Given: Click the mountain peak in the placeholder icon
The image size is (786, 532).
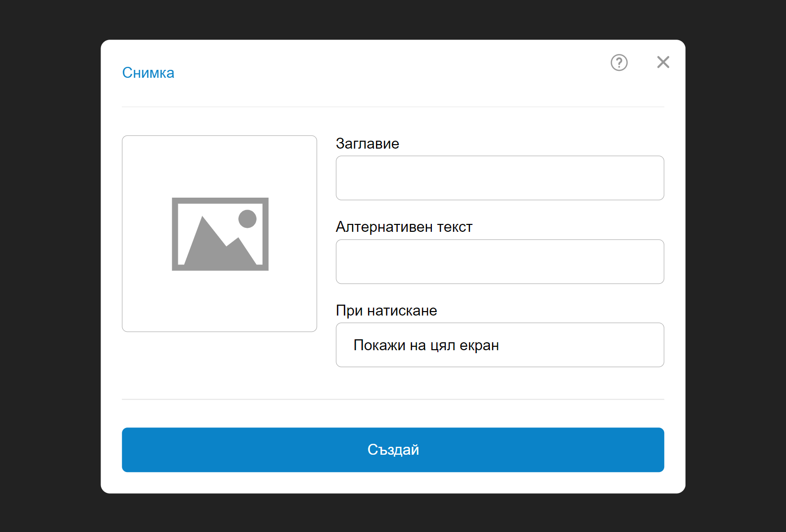Looking at the screenshot, I should [202, 218].
